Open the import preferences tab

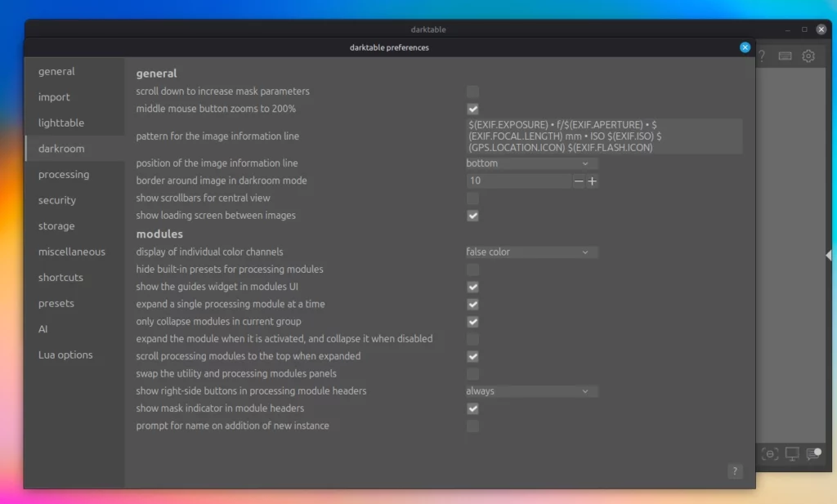pyautogui.click(x=74, y=97)
